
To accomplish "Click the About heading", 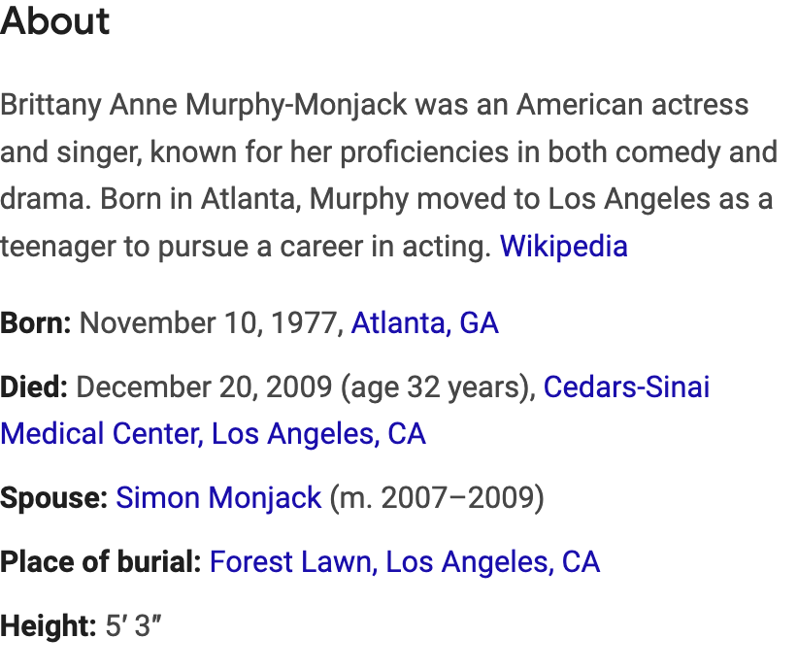I will pos(55,21).
